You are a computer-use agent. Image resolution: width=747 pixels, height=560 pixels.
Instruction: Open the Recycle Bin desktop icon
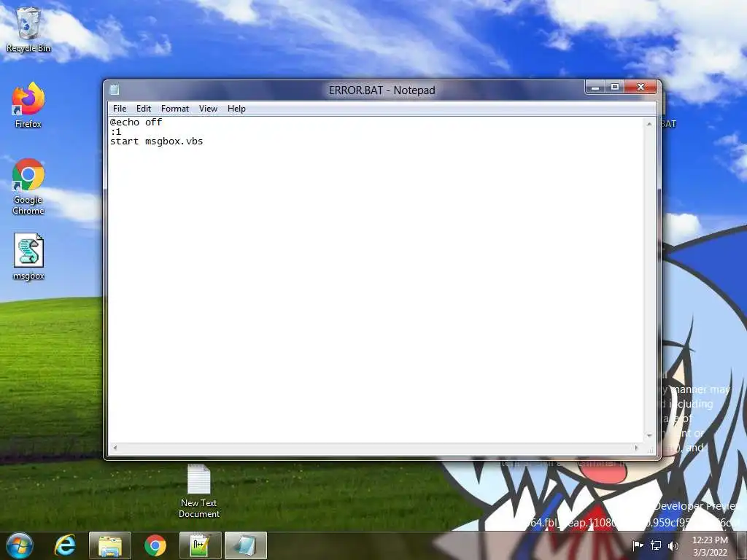(x=28, y=29)
